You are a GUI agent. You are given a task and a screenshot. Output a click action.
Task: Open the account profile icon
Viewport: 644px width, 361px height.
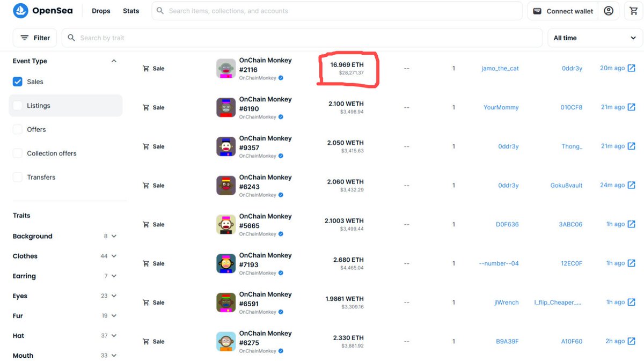pyautogui.click(x=609, y=11)
